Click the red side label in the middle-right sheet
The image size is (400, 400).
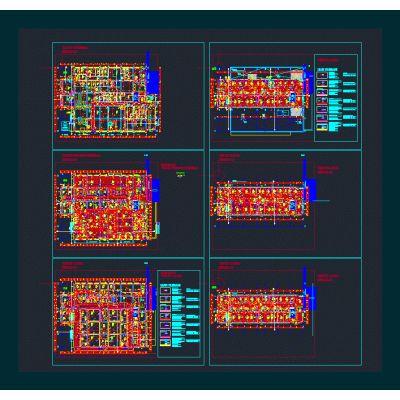(x=328, y=170)
